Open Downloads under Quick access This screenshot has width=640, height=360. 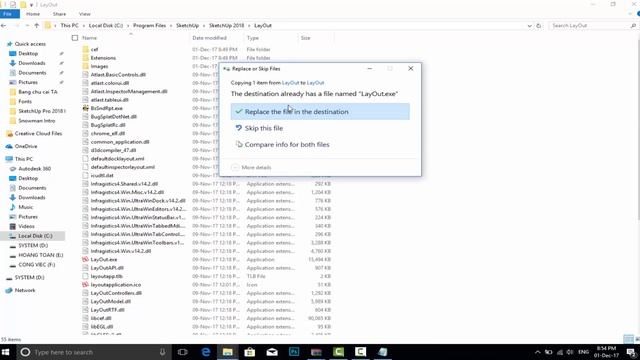(x=31, y=63)
